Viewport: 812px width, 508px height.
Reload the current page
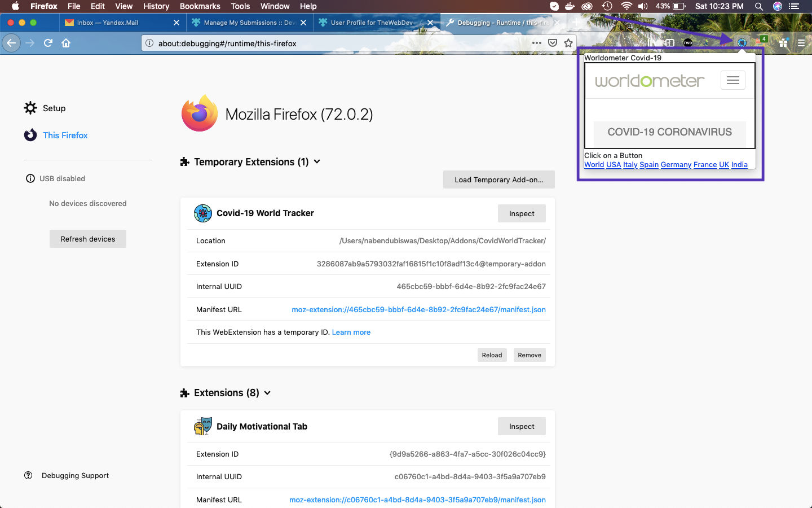click(48, 43)
